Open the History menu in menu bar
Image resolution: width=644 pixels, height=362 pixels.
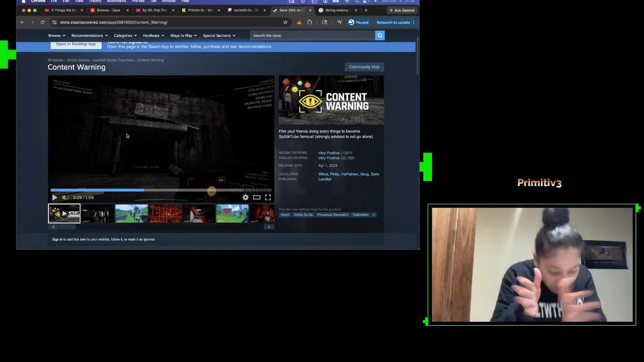tap(95, 2)
